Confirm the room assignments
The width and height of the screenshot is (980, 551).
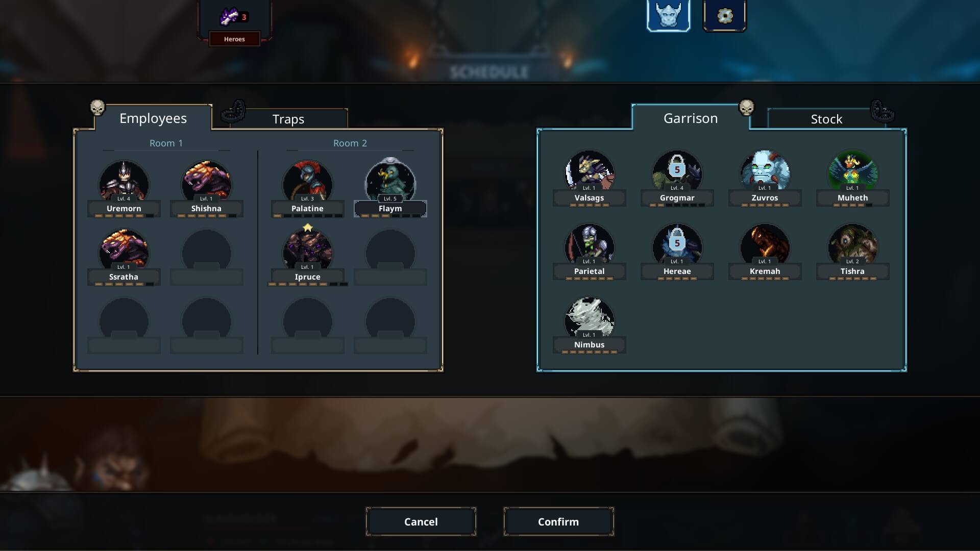click(x=558, y=521)
